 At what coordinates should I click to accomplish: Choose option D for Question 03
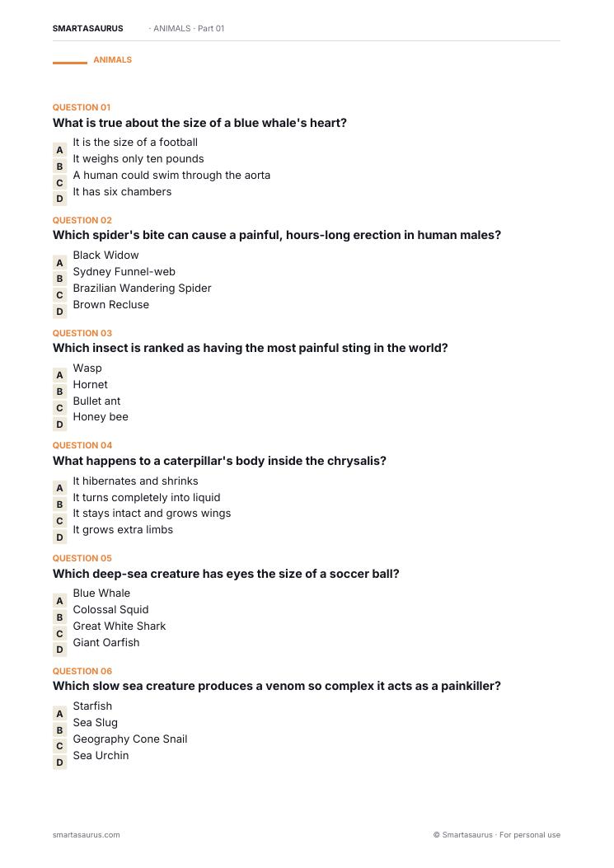tap(60, 425)
